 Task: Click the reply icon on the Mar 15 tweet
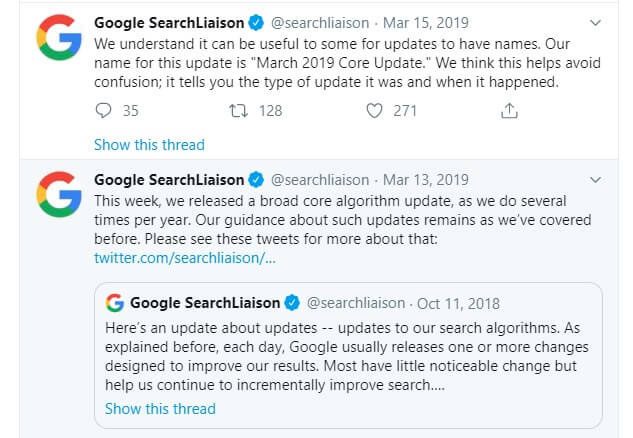click(x=103, y=110)
